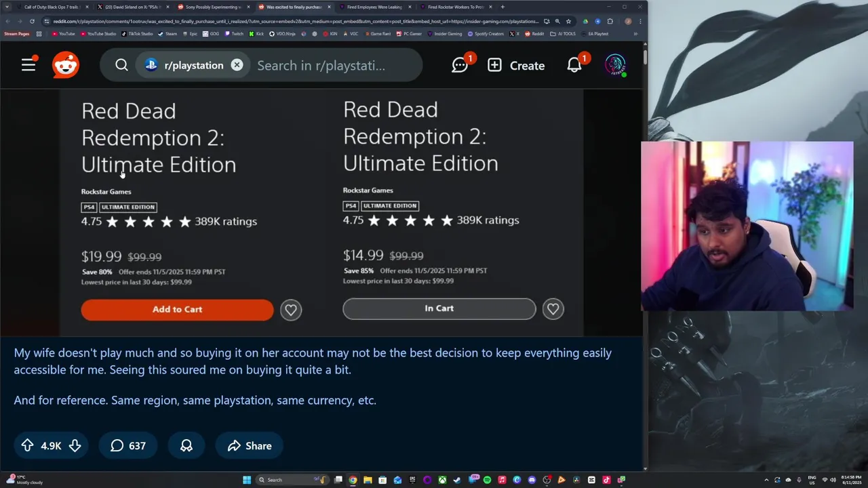Reload the current page
Screen dimensions: 868x488
[x=32, y=21]
